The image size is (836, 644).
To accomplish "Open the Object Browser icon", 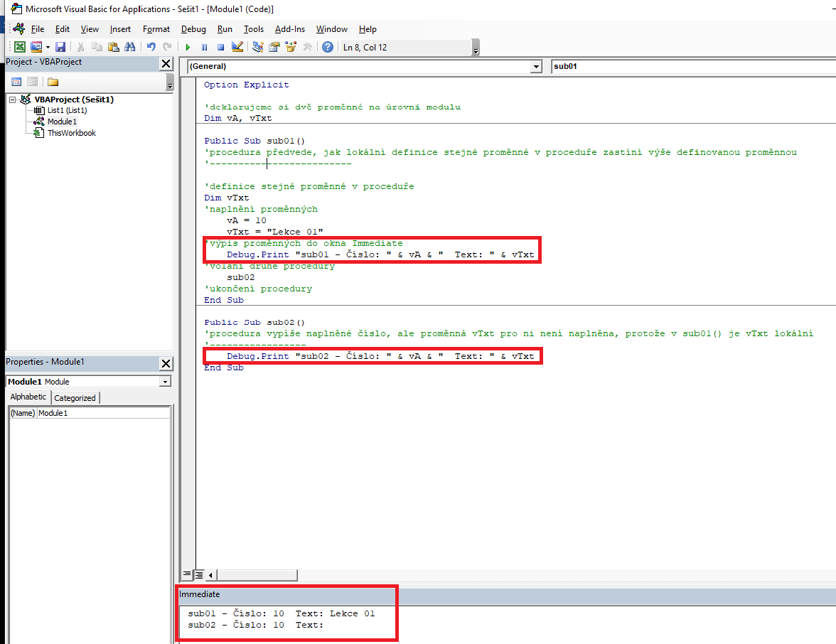I will [x=290, y=47].
